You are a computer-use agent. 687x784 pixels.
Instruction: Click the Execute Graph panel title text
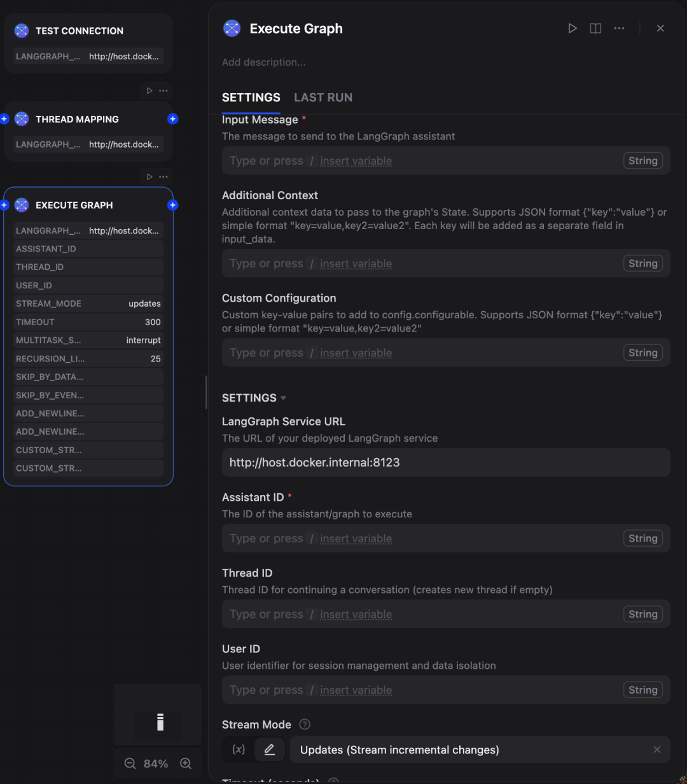click(296, 29)
